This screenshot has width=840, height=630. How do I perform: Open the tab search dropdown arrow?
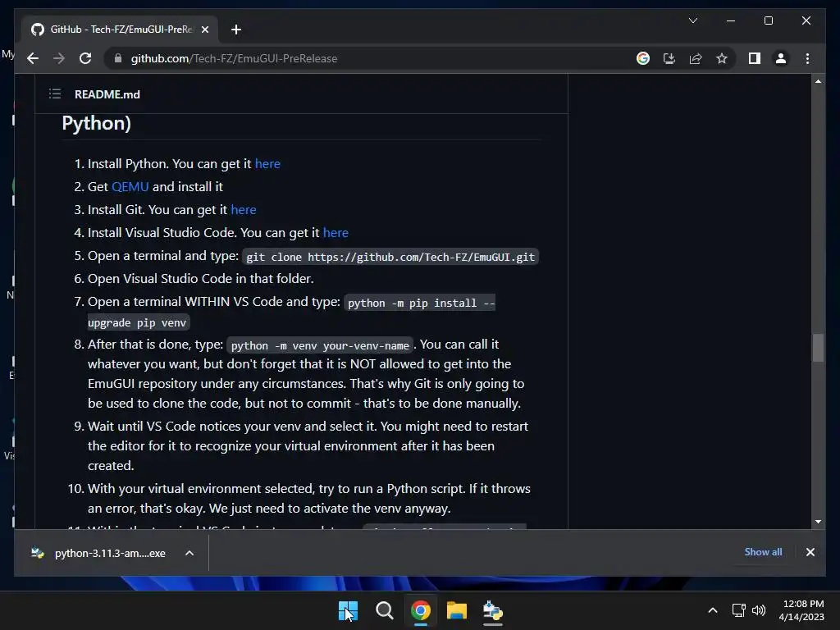693,21
